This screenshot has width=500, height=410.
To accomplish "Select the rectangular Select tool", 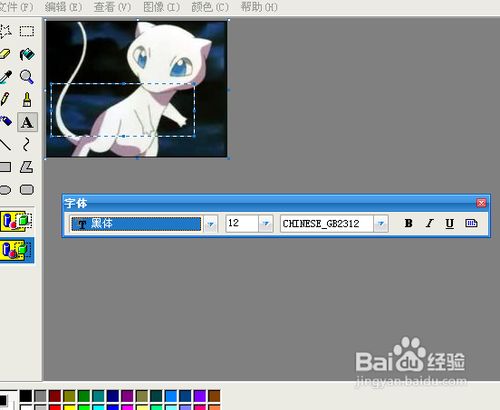I will click(27, 31).
